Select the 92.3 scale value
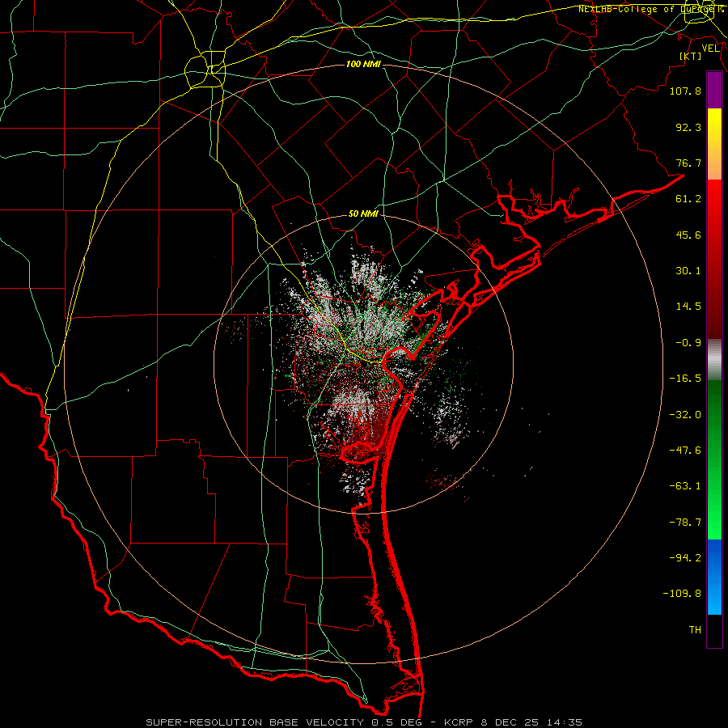The image size is (728, 728). coord(688,127)
